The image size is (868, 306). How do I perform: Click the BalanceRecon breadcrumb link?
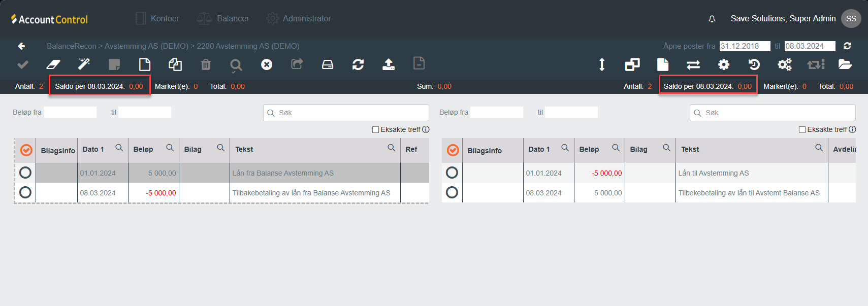71,46
